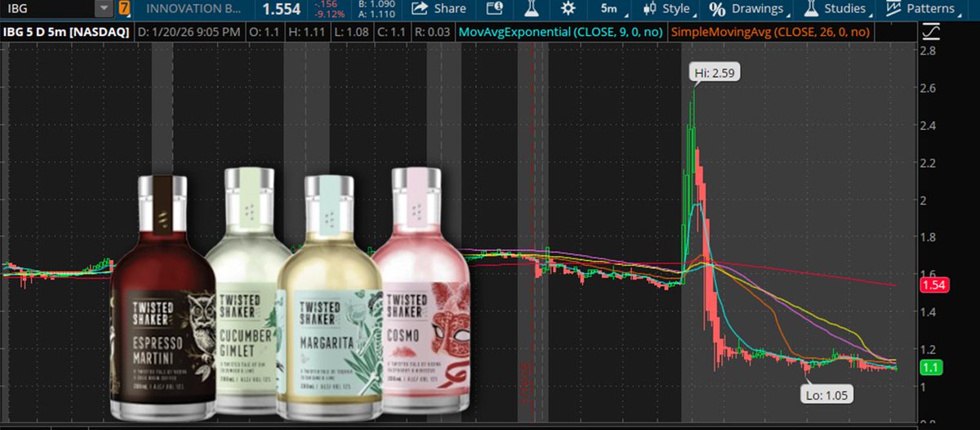
Task: Click the product depth icon beside Share
Action: click(494, 9)
